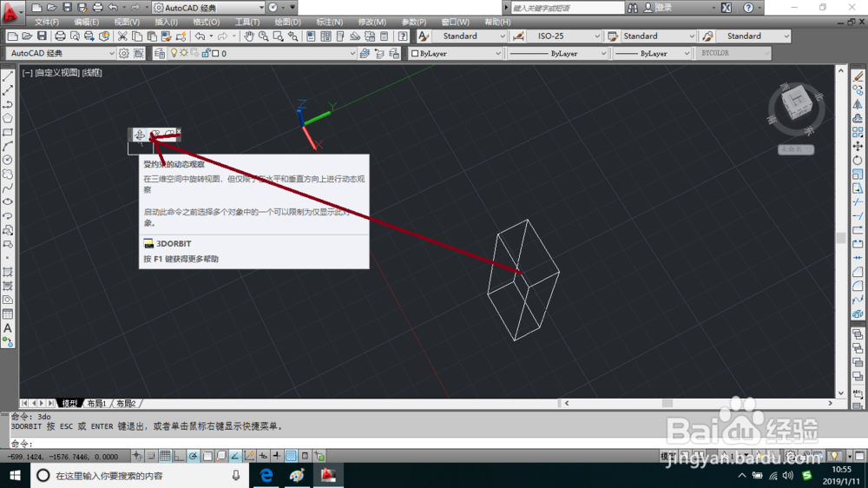Image resolution: width=868 pixels, height=488 pixels.
Task: Toggle 3D Object Snap in status bar
Action: point(220,456)
